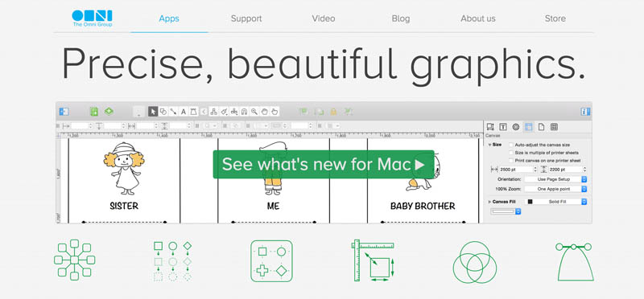Screen dimensions: 644x299
Task: Click the green new layer diamond icon
Action: click(109, 111)
